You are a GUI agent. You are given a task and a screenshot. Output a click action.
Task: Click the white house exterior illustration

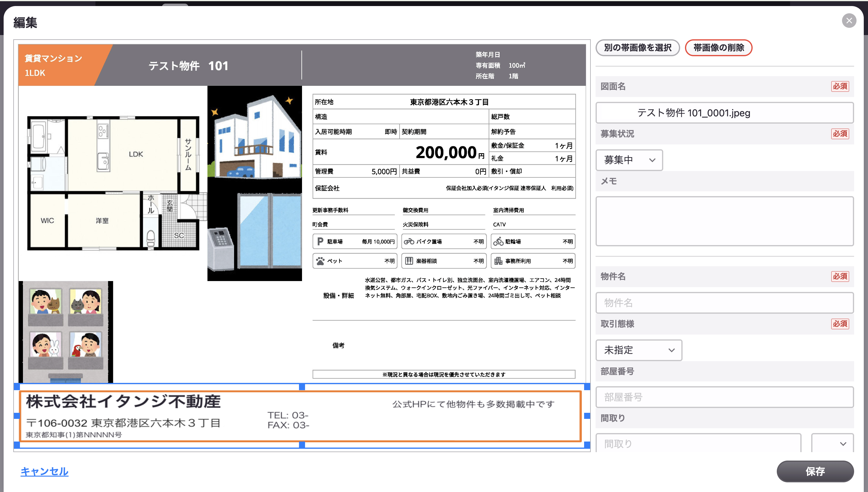coord(255,137)
